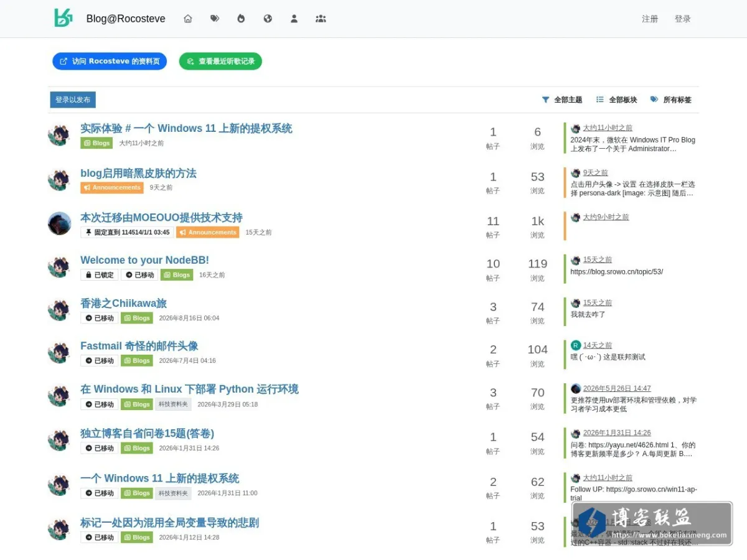Image resolution: width=747 pixels, height=560 pixels.
Task: Open the 全部主题 filter dropdown
Action: point(562,100)
